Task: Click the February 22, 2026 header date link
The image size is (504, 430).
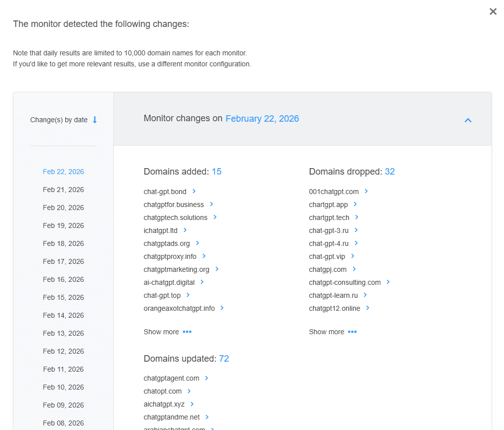Action: pyautogui.click(x=262, y=119)
